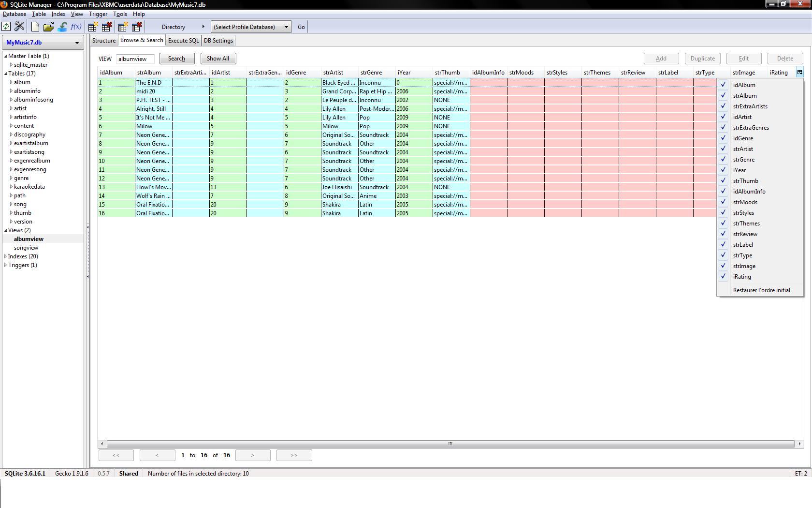Open the Trigger menu
This screenshot has height=508, width=812.
coord(98,14)
